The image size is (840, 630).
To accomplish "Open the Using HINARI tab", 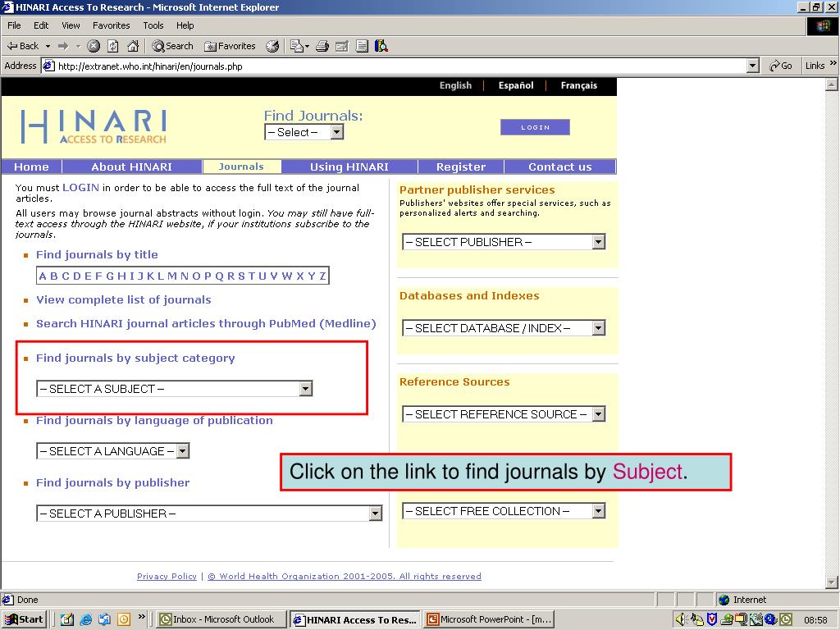I will point(349,167).
